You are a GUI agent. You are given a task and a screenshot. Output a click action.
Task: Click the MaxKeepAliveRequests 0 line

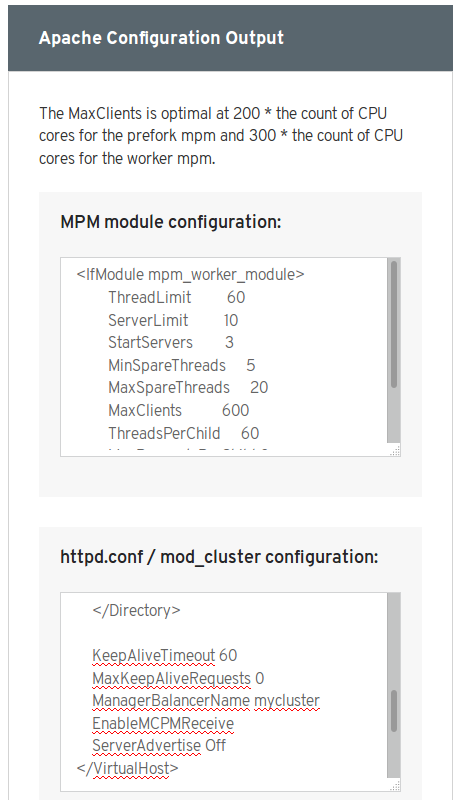click(178, 679)
